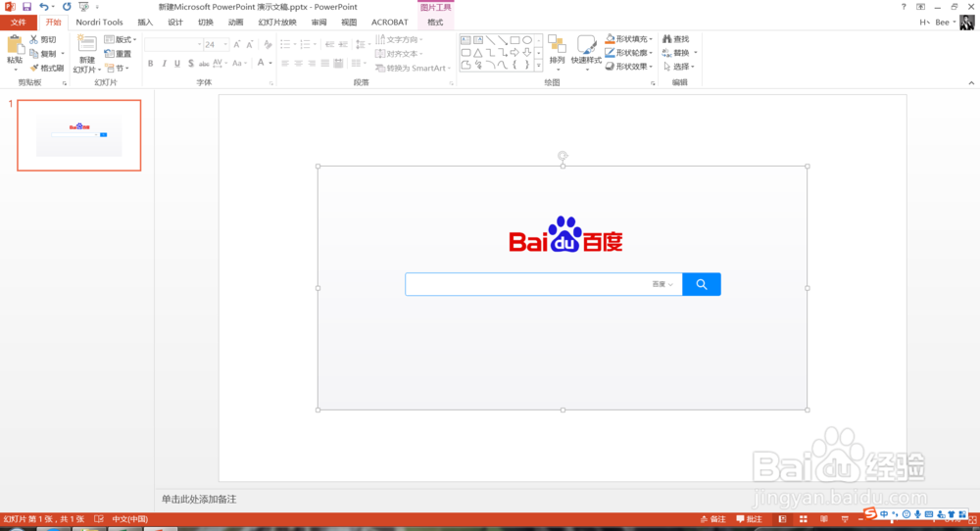Select slide 1 thumbnail

click(78, 135)
